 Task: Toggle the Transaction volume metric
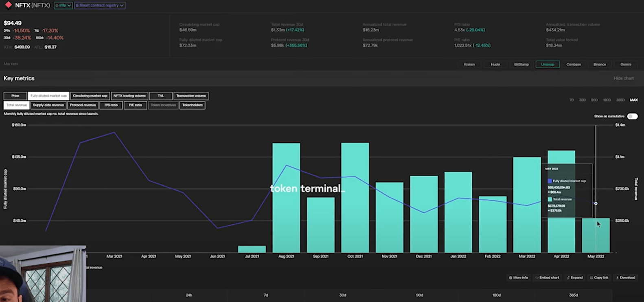(191, 96)
